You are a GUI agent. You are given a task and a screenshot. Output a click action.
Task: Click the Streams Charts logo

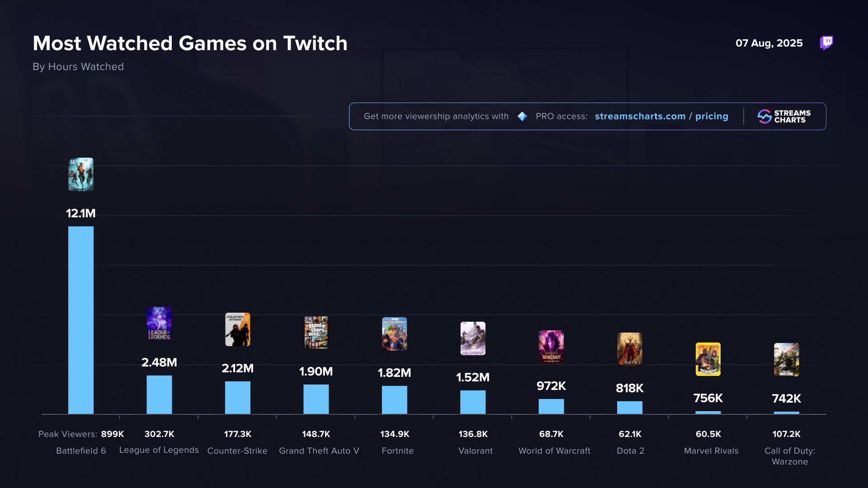784,117
